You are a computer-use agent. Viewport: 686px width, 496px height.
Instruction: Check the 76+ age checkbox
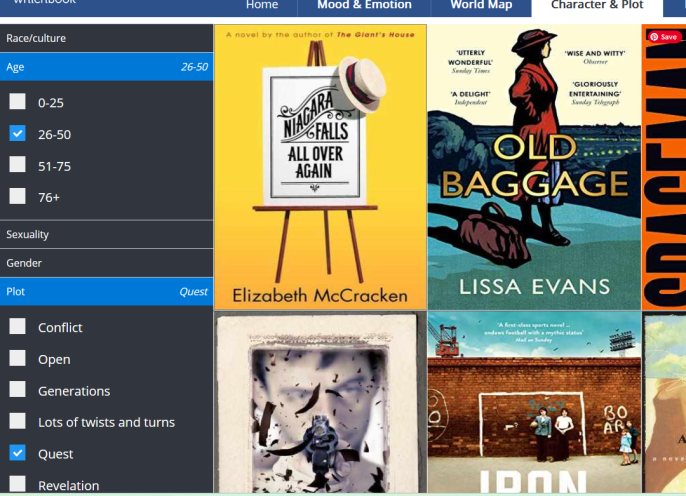pos(18,196)
